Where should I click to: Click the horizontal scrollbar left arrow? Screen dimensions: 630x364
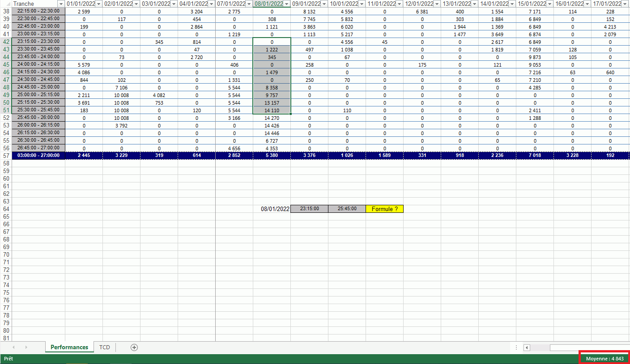(x=527, y=348)
